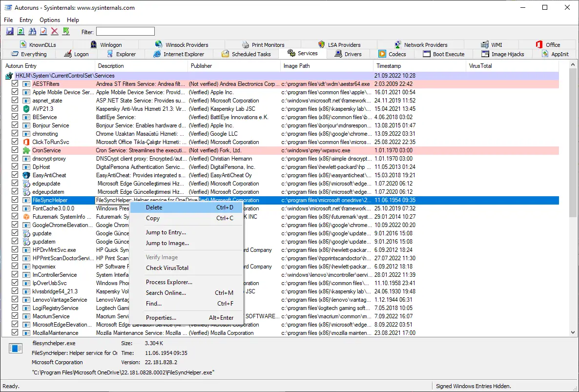Switch to the Logon tab

click(x=77, y=54)
